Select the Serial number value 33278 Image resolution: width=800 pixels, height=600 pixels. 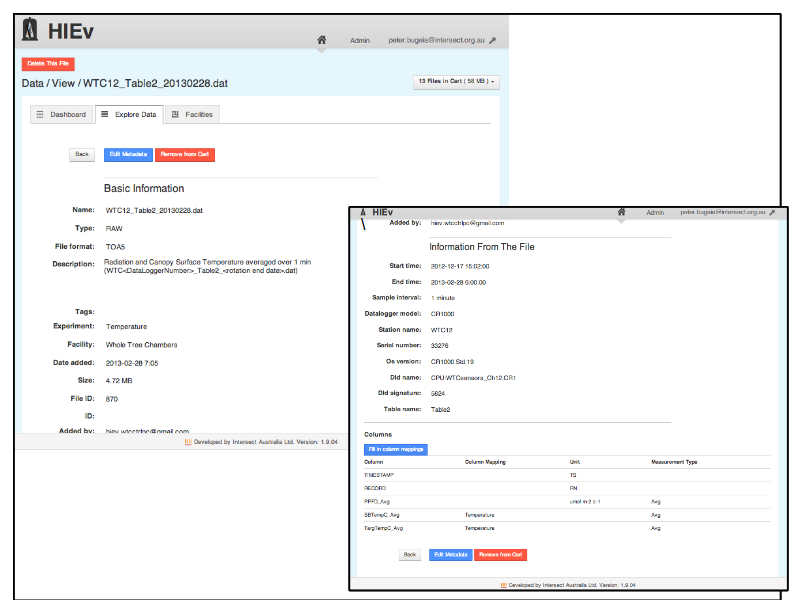(439, 345)
